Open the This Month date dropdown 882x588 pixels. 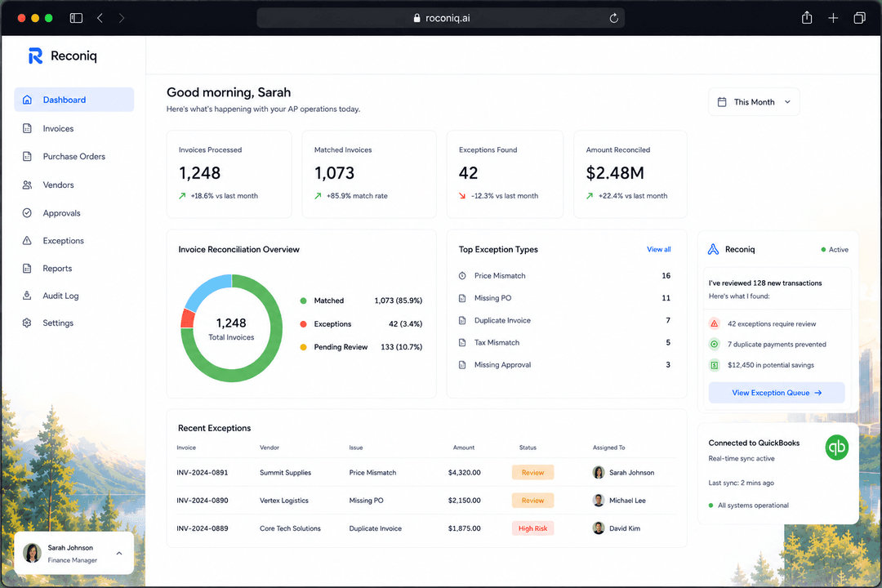(x=754, y=102)
